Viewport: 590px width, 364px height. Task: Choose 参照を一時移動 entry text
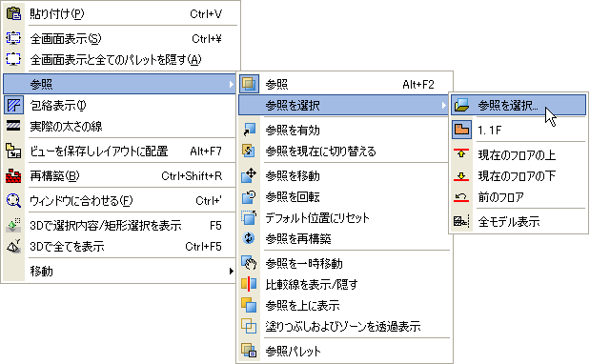click(304, 263)
